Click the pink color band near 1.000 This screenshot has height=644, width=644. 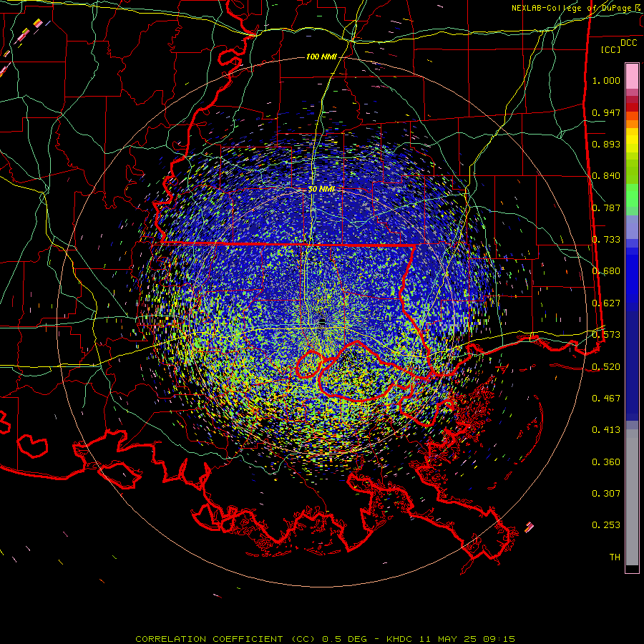tap(632, 77)
